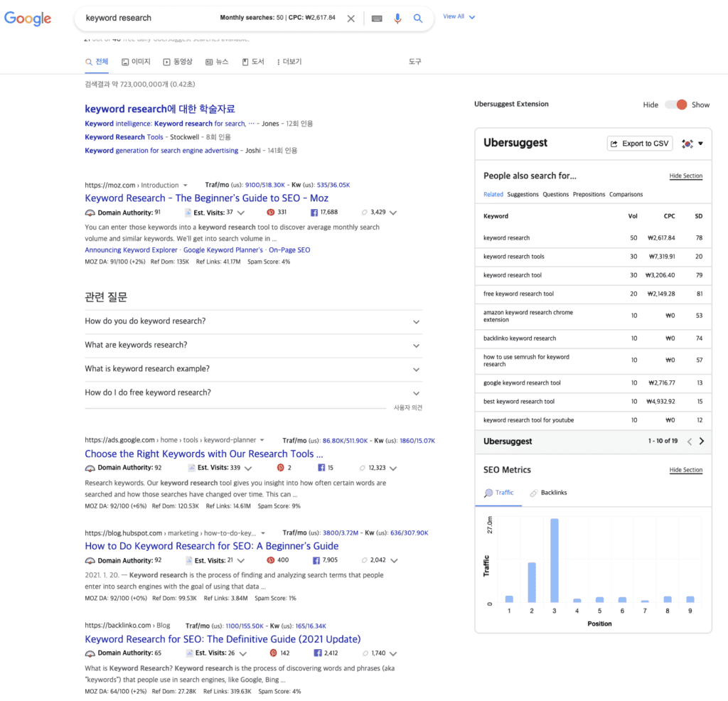The width and height of the screenshot is (728, 701).
Task: Click Facebook count 7,905 icon
Action: click(x=316, y=560)
